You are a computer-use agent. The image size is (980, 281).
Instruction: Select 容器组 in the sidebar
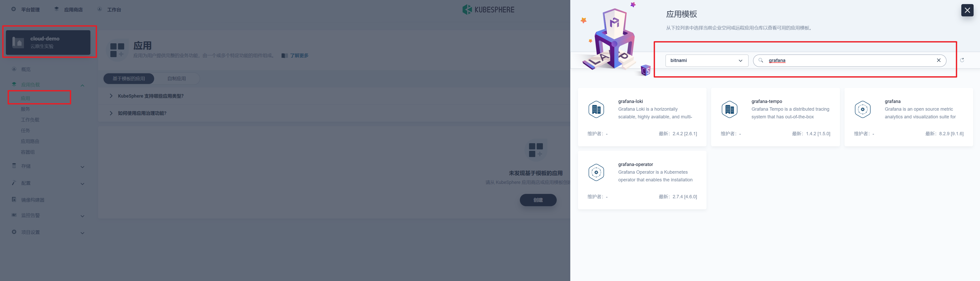(x=28, y=152)
